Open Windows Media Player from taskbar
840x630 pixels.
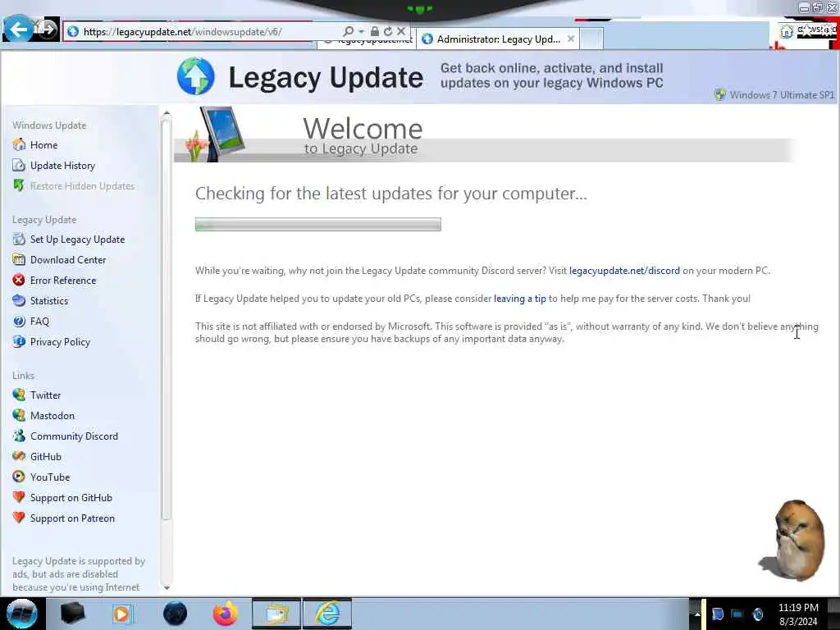click(x=122, y=614)
